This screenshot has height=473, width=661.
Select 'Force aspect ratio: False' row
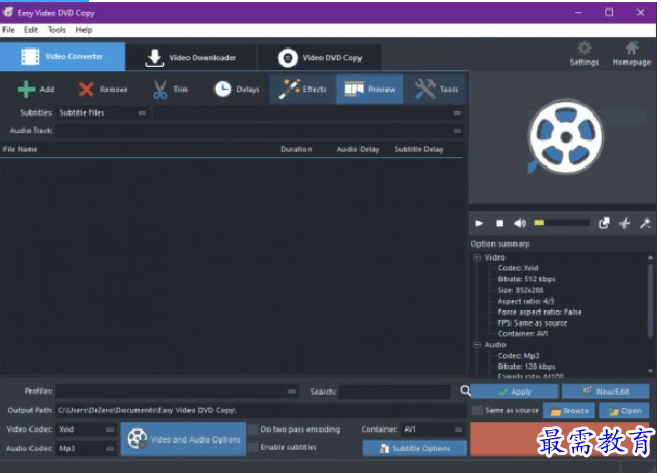coord(539,312)
